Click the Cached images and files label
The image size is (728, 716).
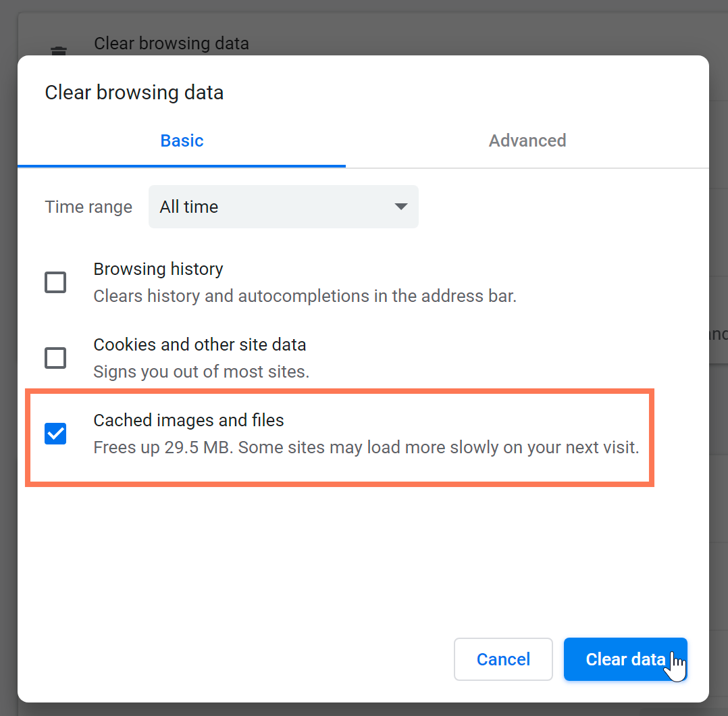pyautogui.click(x=188, y=420)
